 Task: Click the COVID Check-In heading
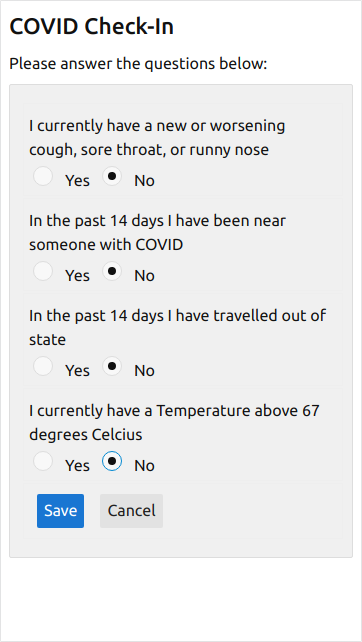(92, 27)
